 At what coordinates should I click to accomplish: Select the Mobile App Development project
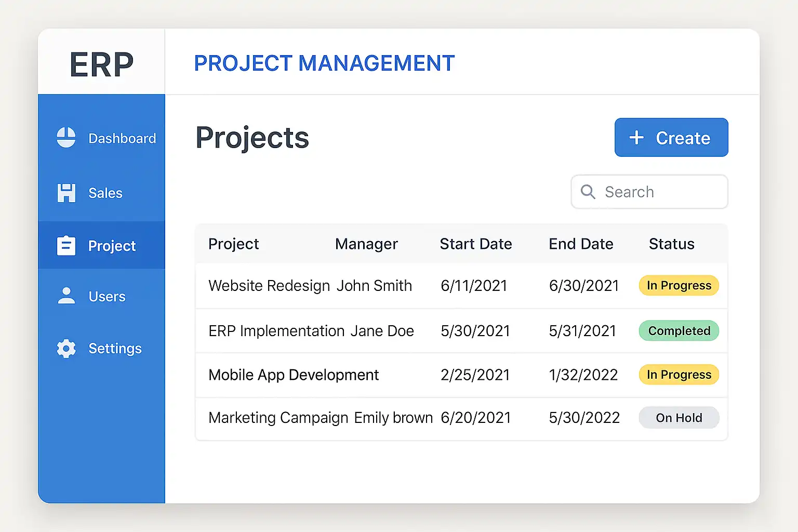[x=294, y=375]
